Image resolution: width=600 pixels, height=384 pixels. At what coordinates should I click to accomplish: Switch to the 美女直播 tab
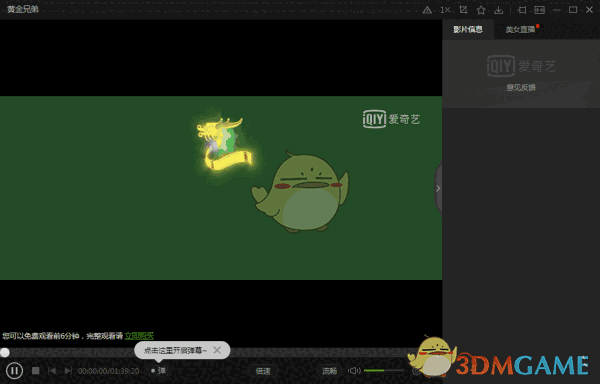520,29
